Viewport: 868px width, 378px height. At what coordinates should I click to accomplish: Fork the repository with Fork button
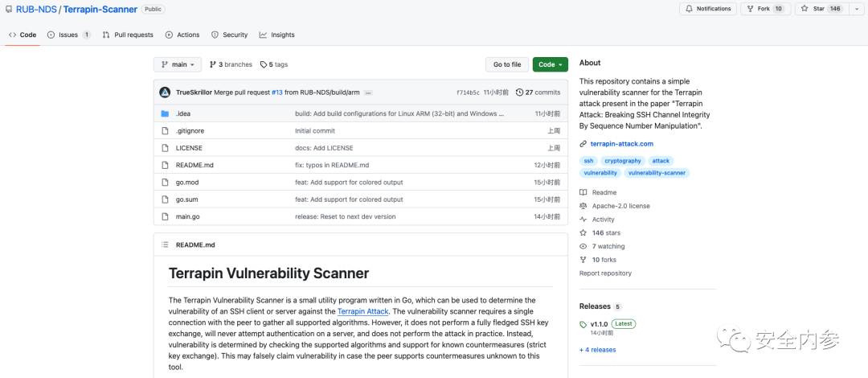click(x=765, y=9)
